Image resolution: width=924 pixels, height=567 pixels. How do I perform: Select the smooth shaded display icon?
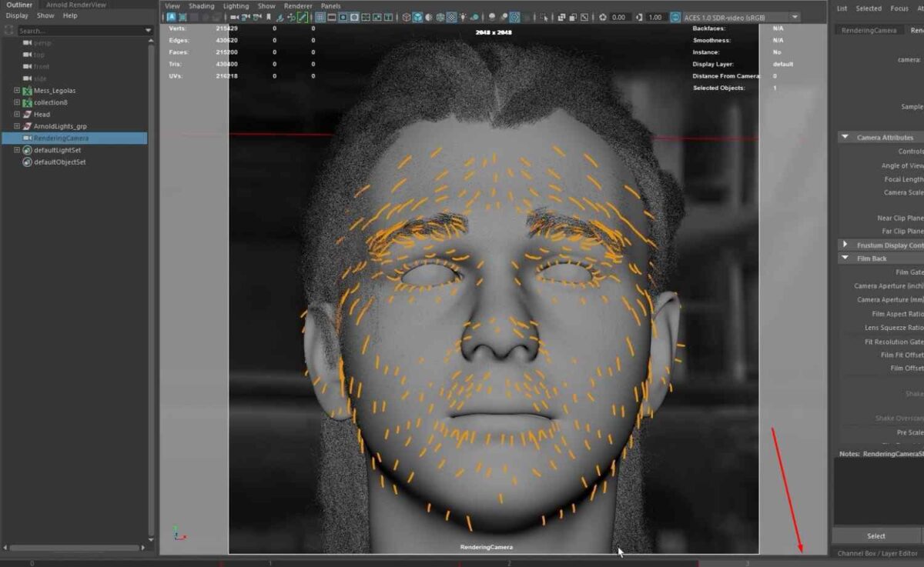(417, 17)
